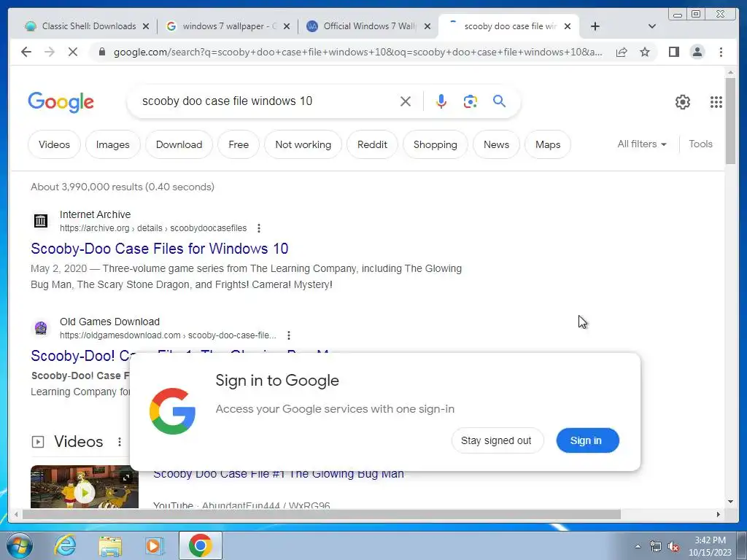Click the horizontal scrollbar thumb

point(322,514)
